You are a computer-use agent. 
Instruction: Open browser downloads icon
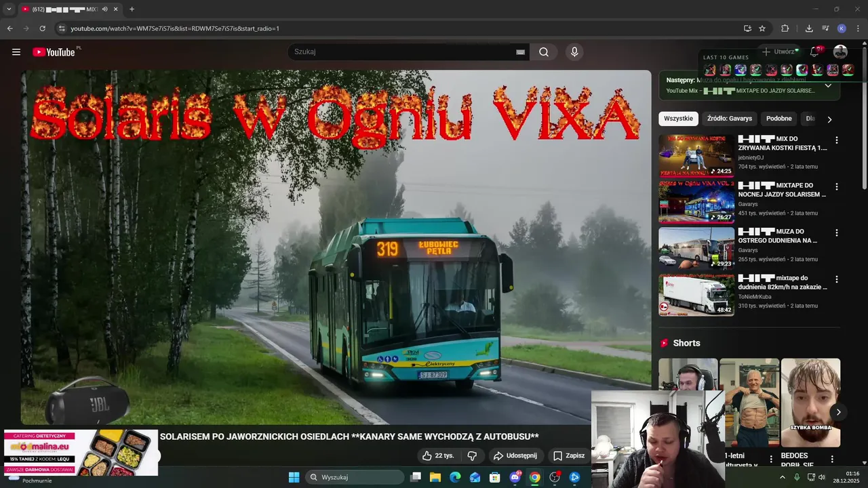[809, 28]
